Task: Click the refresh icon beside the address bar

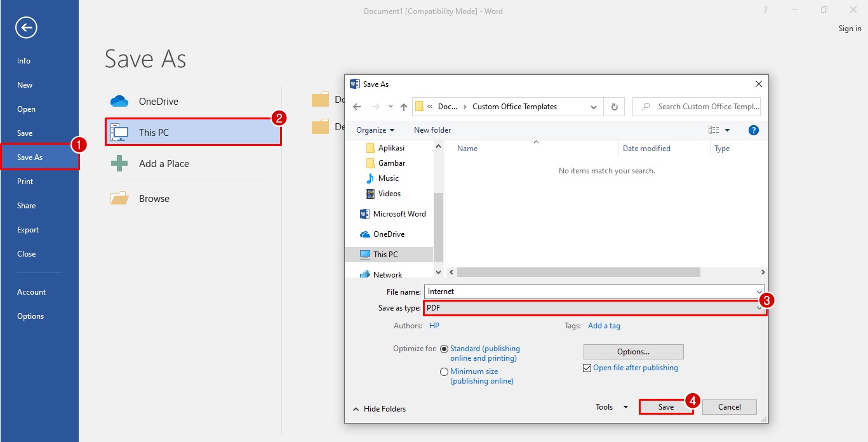Action: (613, 106)
